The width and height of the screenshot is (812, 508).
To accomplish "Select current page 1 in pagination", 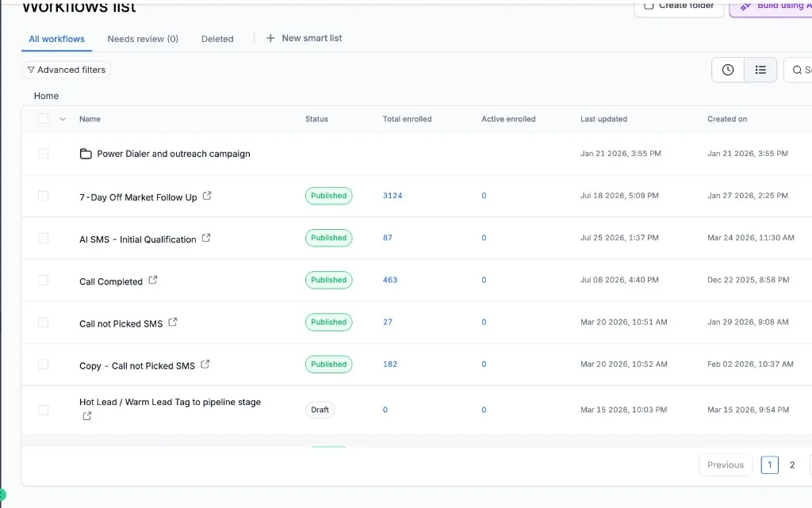I will [769, 465].
